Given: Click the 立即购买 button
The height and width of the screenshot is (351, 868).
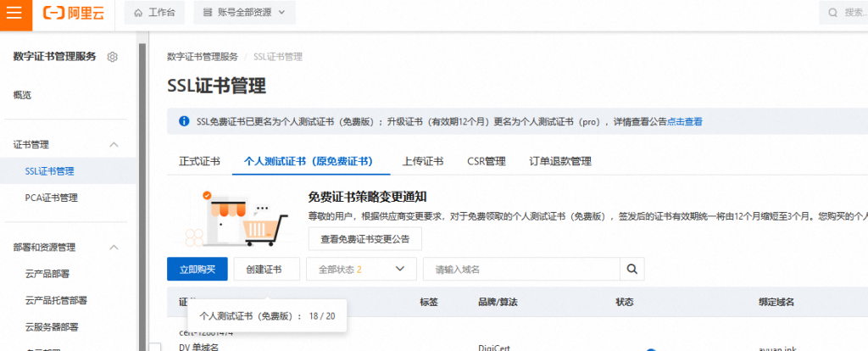Looking at the screenshot, I should tap(197, 270).
